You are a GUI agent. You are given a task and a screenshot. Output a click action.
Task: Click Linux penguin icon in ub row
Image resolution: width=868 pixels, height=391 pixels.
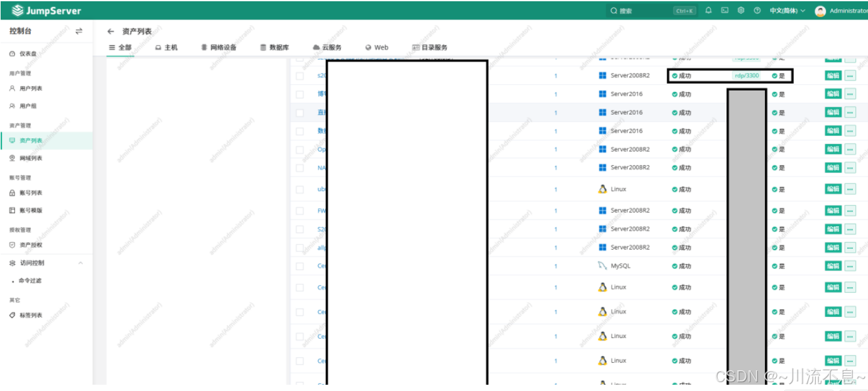[x=602, y=189]
